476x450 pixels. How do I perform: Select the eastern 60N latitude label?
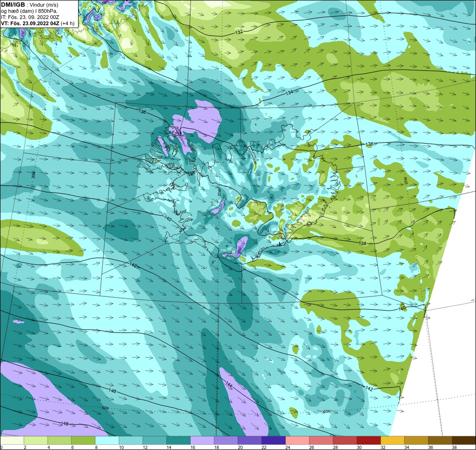[327, 412]
